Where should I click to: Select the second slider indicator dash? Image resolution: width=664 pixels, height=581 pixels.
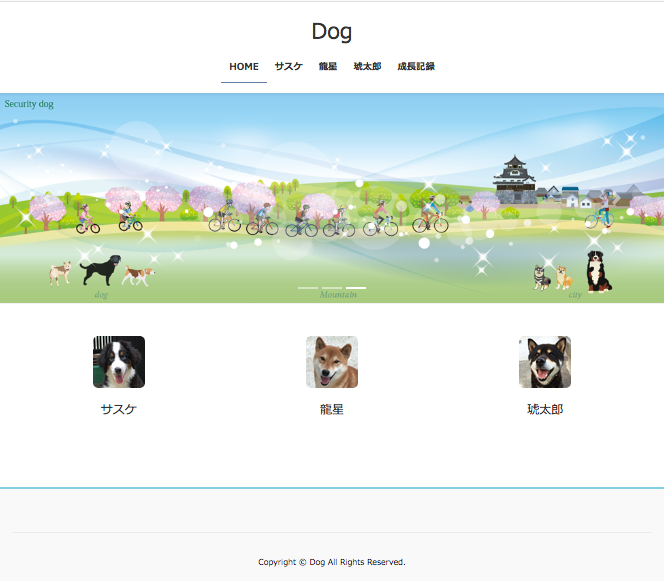pos(332,288)
